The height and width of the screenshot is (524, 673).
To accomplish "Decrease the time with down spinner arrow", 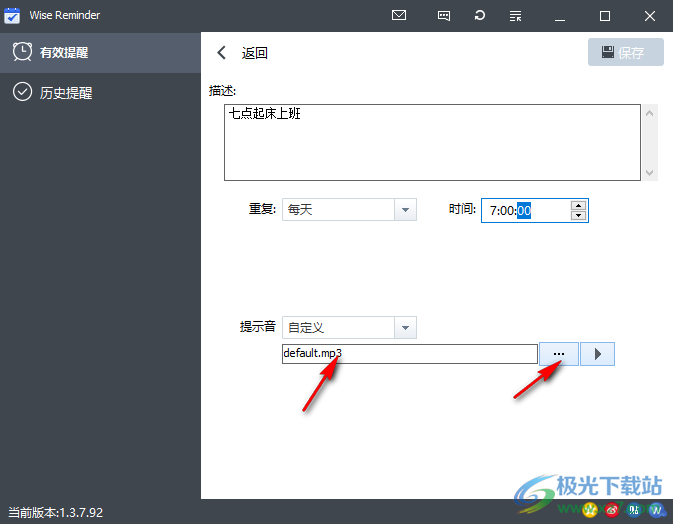I will pyautogui.click(x=579, y=215).
